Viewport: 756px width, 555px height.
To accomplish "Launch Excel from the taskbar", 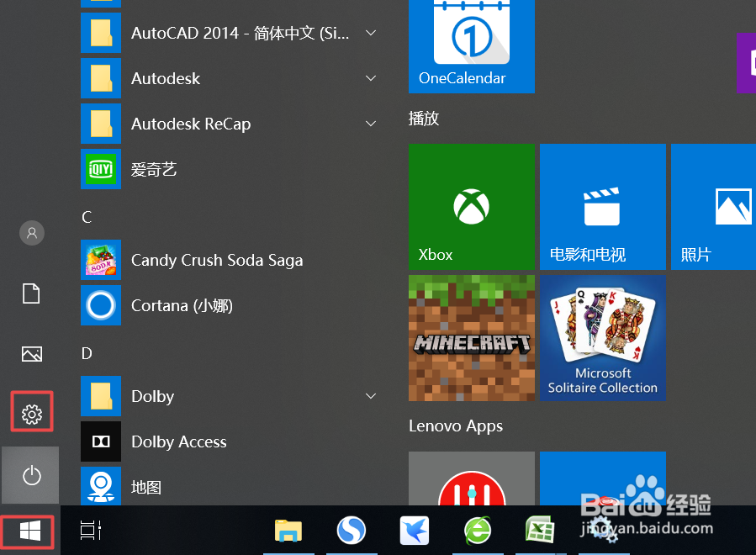I will pyautogui.click(x=540, y=530).
